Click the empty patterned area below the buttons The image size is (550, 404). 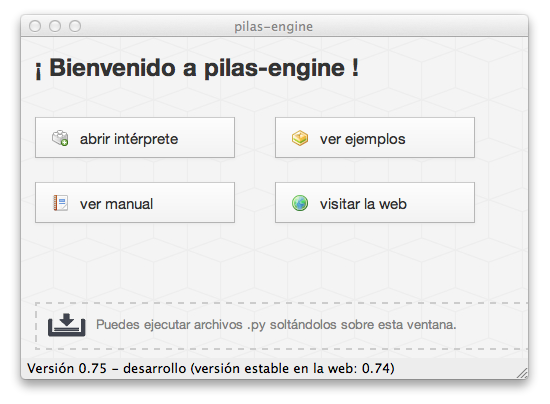point(274,261)
